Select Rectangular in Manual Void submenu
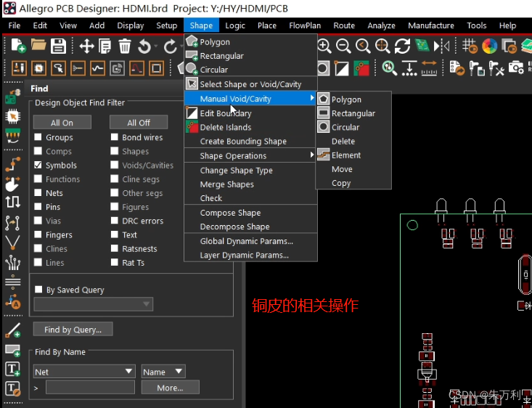The image size is (532, 408). coord(353,113)
